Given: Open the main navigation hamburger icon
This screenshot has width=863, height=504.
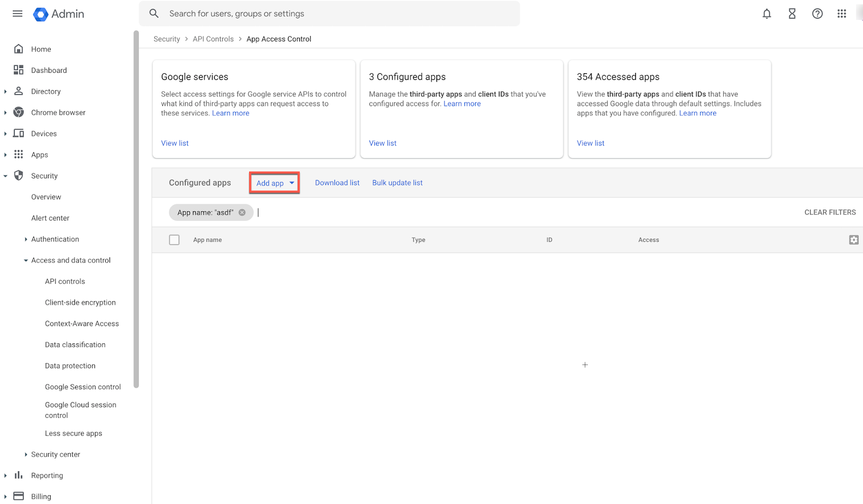Looking at the screenshot, I should tap(17, 13).
